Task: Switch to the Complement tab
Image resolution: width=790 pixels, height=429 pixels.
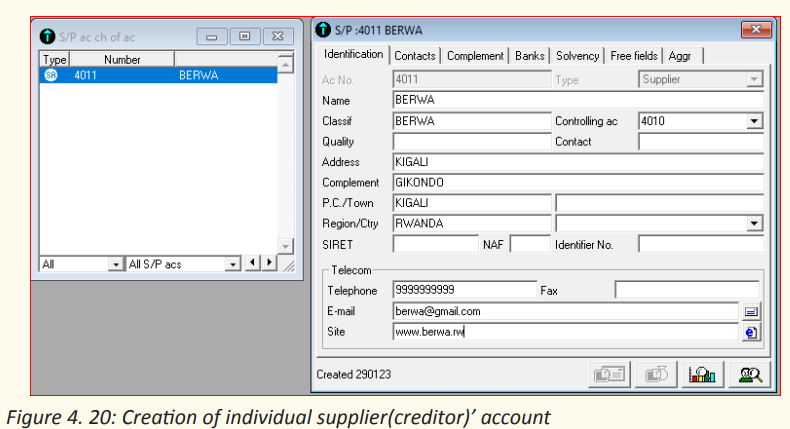Action: click(475, 56)
